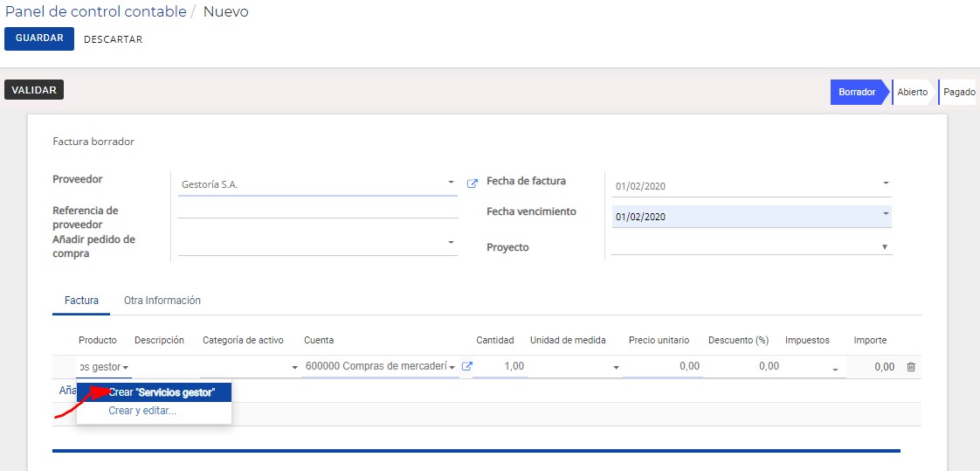Click the Cantidad field showing 1,00
The image size is (980, 471).
[x=500, y=366]
